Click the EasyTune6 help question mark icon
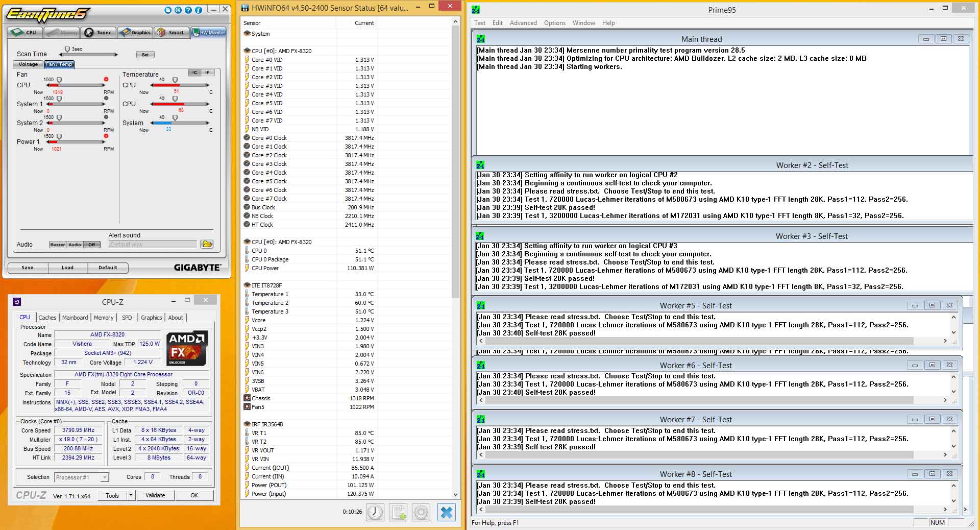Screen dimensions: 980x530 coord(188,10)
